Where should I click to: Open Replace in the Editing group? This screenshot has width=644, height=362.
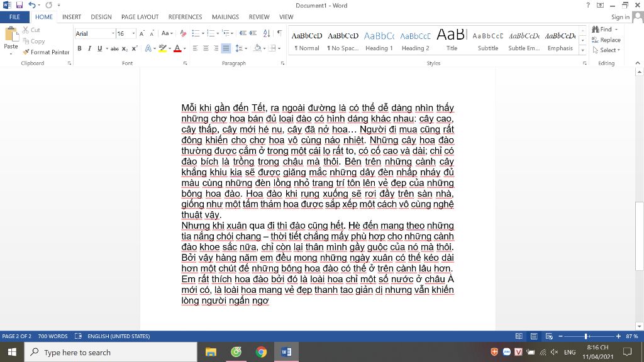pos(606,40)
